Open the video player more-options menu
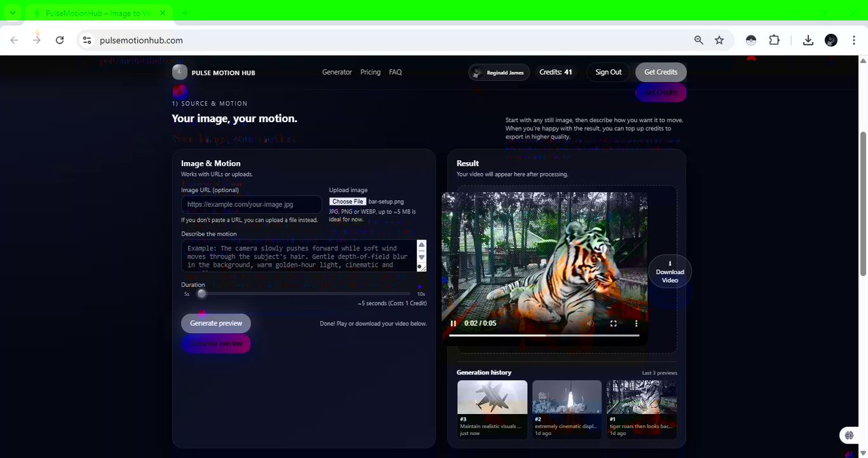The image size is (868, 458). coord(636,324)
